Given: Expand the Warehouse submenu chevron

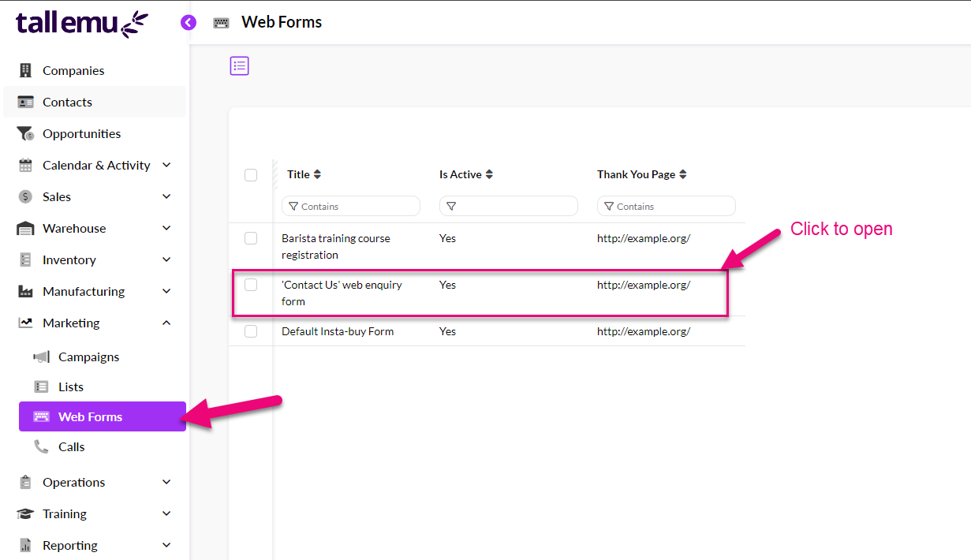Looking at the screenshot, I should pos(166,229).
